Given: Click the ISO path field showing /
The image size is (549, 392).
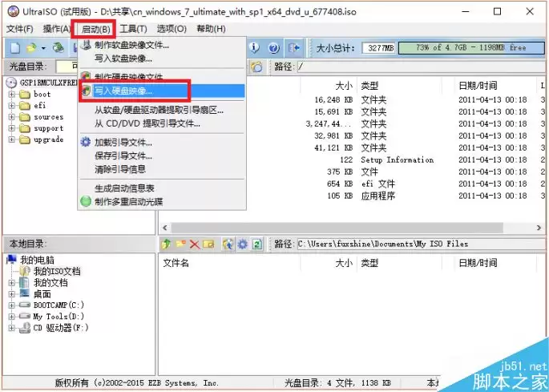Looking at the screenshot, I should tap(422, 67).
